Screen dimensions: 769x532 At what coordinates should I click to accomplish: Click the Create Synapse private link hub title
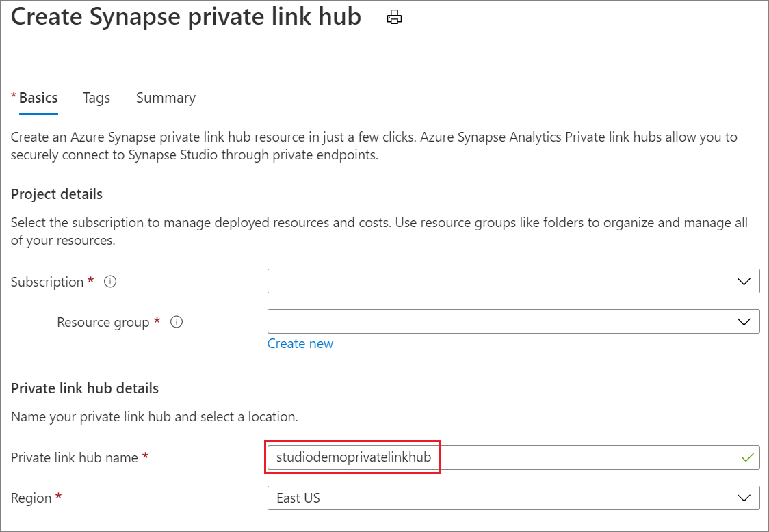[x=186, y=16]
